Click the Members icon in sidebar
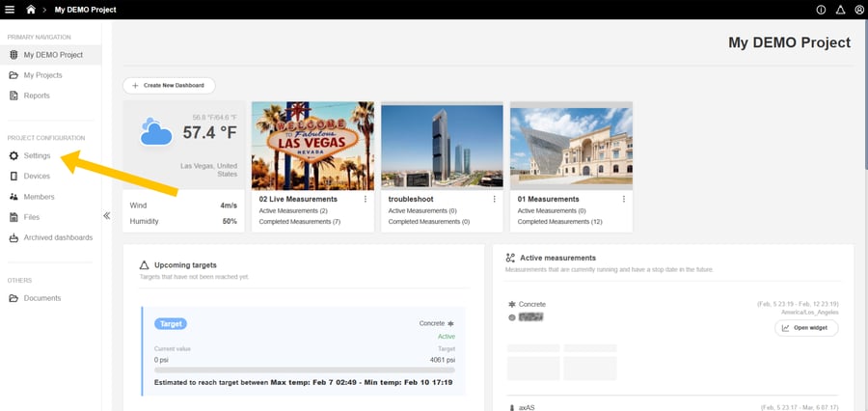868x411 pixels. pyautogui.click(x=14, y=197)
